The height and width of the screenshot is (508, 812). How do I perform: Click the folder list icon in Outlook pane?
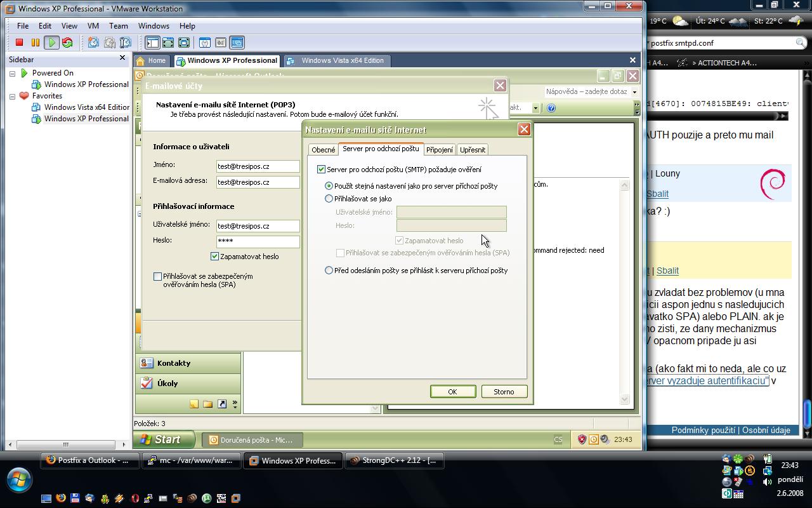click(207, 404)
